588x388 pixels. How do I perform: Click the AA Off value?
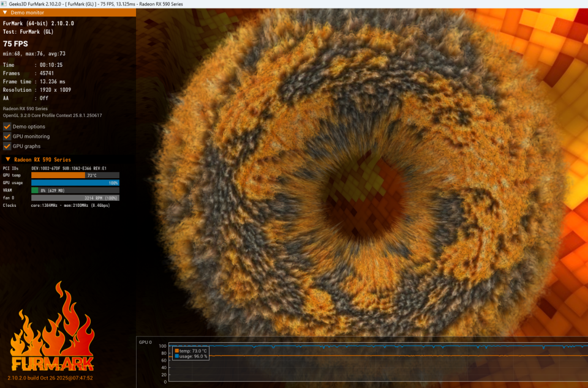click(x=44, y=98)
